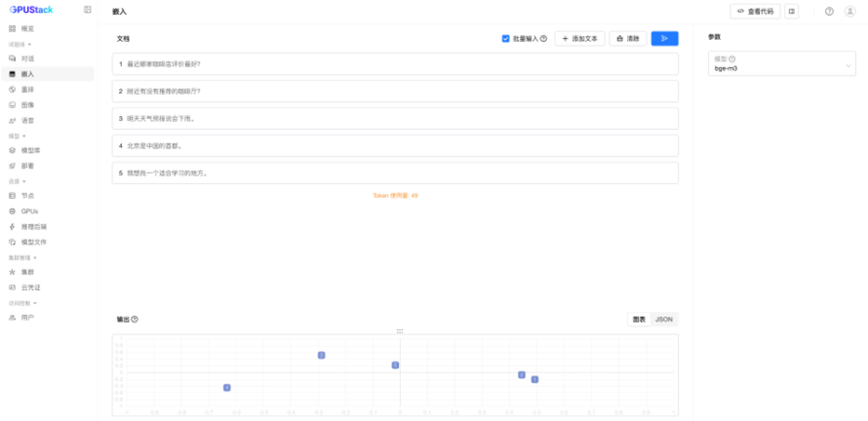Select the 嵌入 embedding sidebar icon

click(12, 73)
